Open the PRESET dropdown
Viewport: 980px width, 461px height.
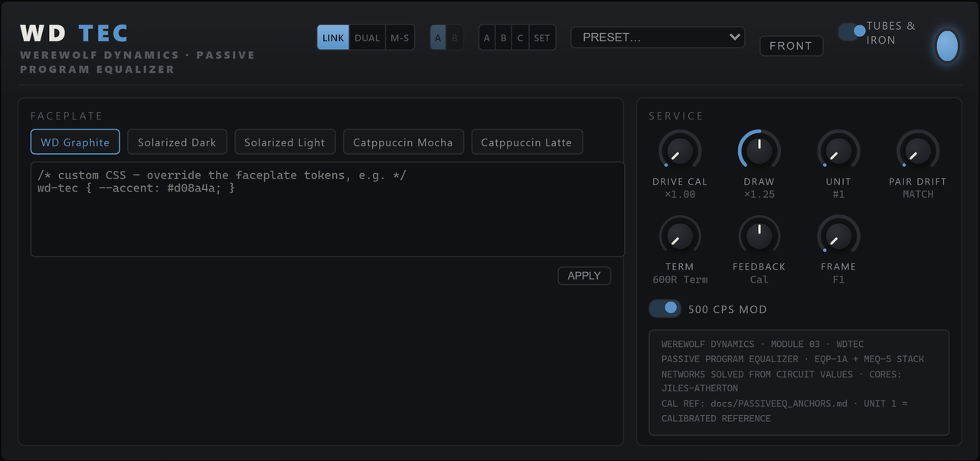point(658,37)
